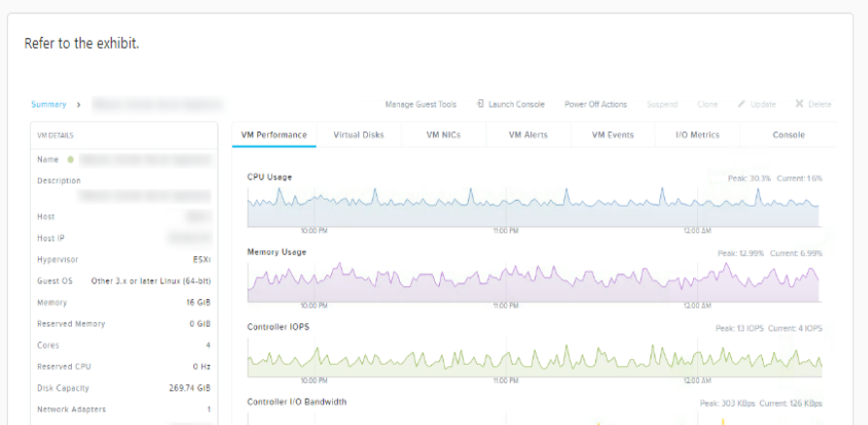This screenshot has width=868, height=425.
Task: Click the Launch Console icon
Action: pyautogui.click(x=481, y=104)
